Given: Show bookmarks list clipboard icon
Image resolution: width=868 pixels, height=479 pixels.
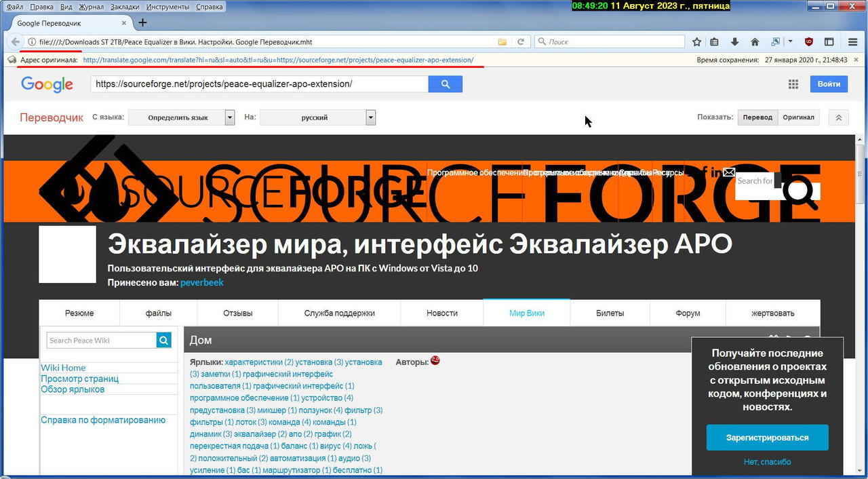Looking at the screenshot, I should 714,42.
